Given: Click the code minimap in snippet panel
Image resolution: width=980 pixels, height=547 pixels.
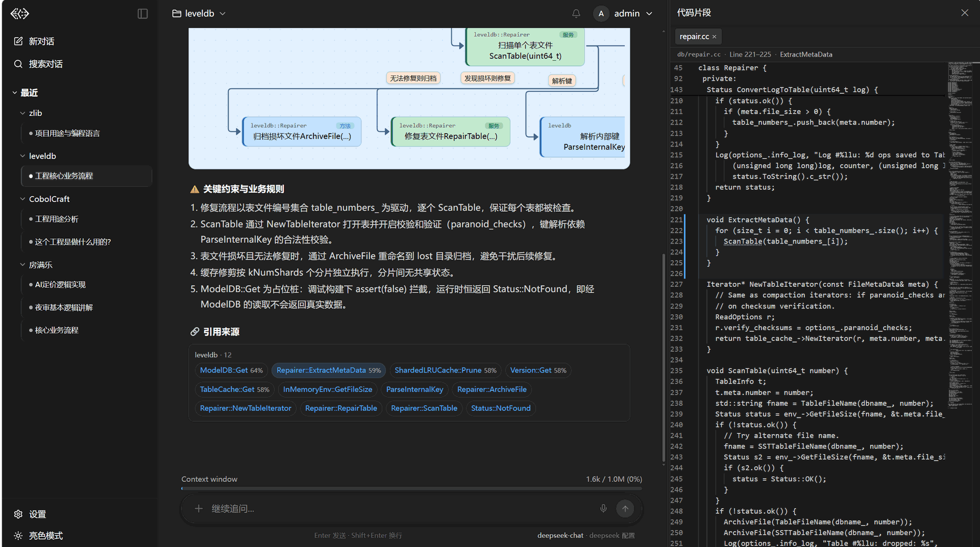Looking at the screenshot, I should click(961, 235).
